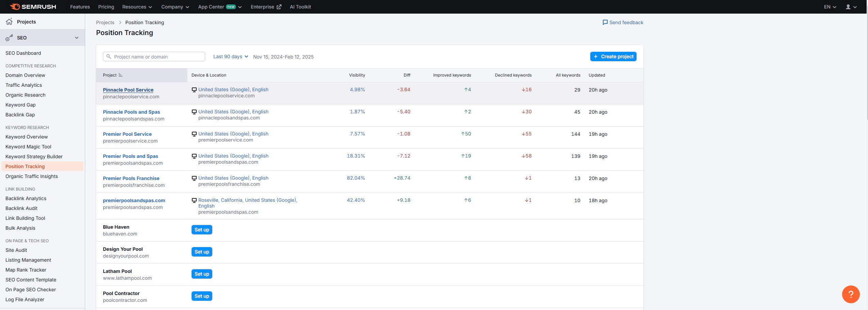Go to Keyword Magic Tool
Viewport: 868px width, 310px height.
click(28, 147)
